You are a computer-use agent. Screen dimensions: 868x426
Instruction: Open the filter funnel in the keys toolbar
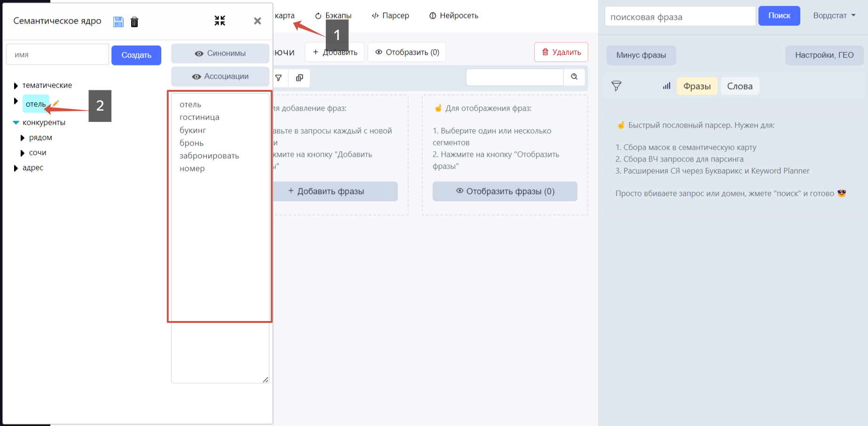tap(278, 78)
